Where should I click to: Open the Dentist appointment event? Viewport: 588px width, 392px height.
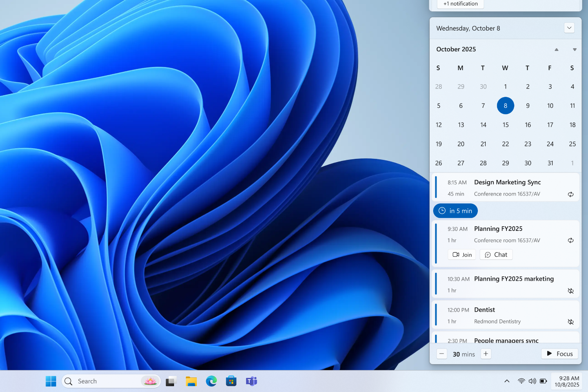coord(506,315)
